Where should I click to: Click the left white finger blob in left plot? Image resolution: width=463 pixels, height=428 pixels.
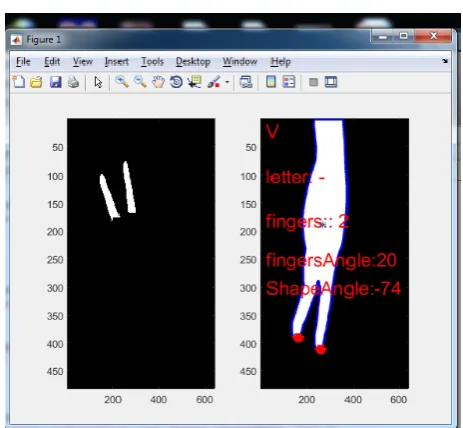tap(109, 197)
